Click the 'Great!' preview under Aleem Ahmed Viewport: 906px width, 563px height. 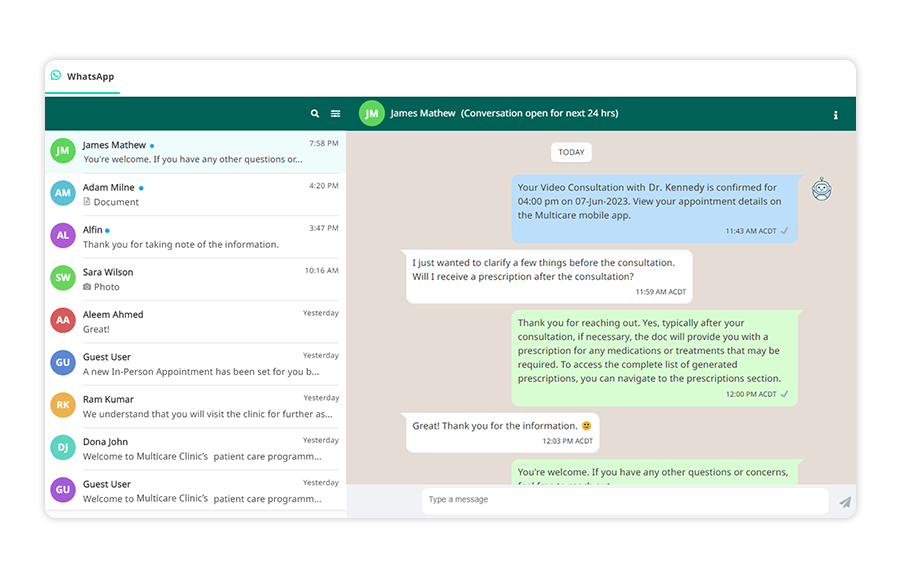tap(96, 329)
